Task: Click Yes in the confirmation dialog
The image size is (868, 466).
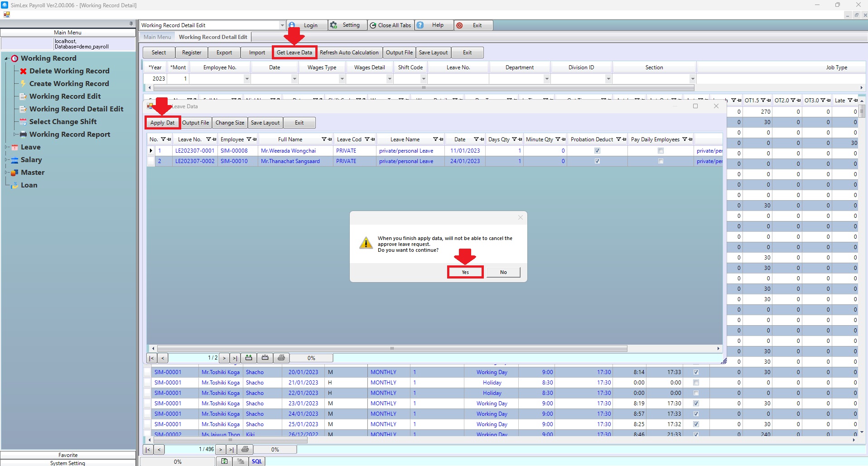Action: pyautogui.click(x=465, y=272)
